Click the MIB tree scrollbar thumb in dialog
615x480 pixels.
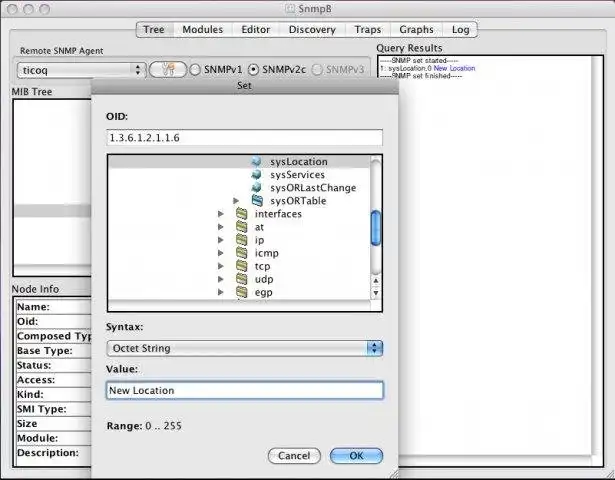(376, 228)
